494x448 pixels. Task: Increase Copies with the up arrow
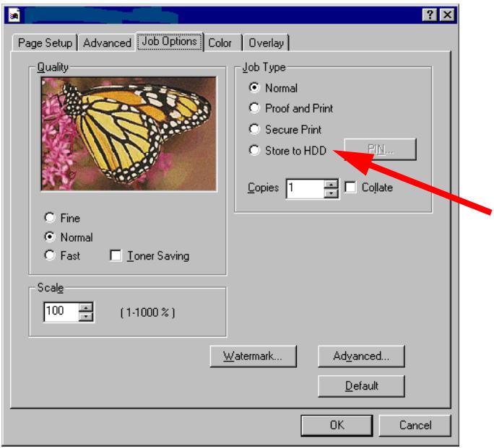click(331, 184)
